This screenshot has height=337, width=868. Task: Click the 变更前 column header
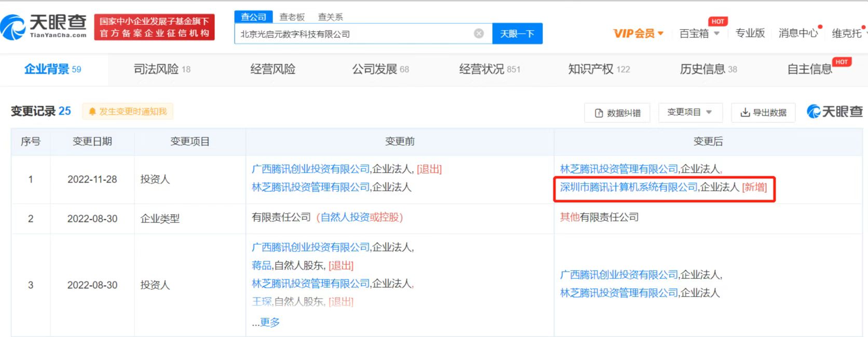400,142
